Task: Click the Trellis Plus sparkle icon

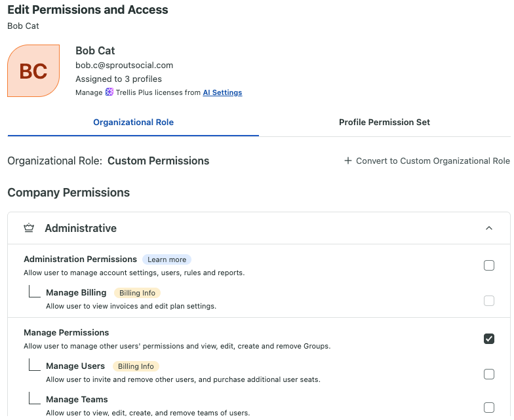Action: pos(109,92)
